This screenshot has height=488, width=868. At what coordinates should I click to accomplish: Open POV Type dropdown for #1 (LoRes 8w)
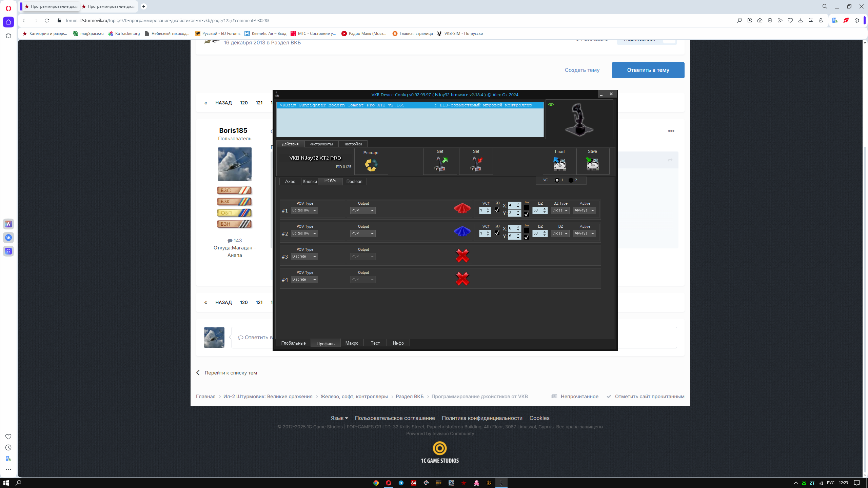pyautogui.click(x=304, y=210)
